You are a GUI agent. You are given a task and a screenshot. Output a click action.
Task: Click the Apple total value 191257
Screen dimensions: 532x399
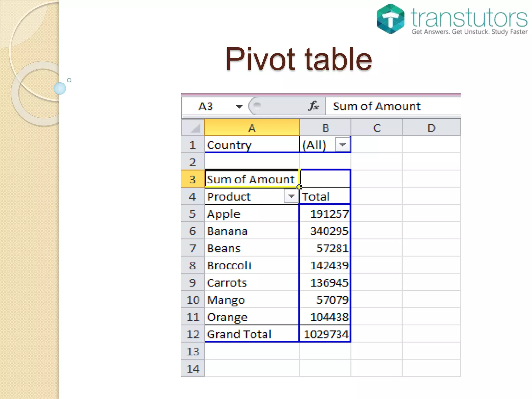click(329, 214)
